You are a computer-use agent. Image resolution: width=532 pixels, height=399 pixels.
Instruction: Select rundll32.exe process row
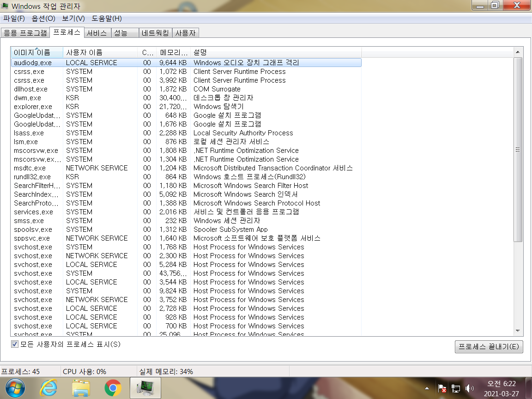point(186,177)
